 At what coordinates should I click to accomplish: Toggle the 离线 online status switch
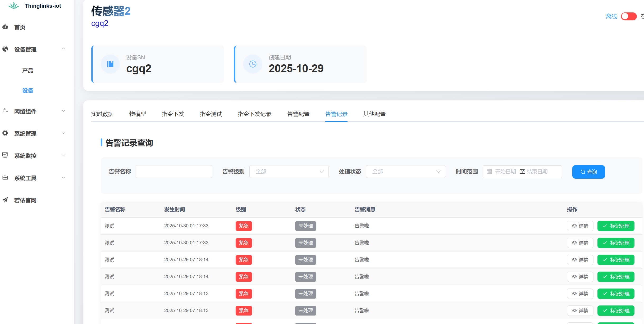629,16
